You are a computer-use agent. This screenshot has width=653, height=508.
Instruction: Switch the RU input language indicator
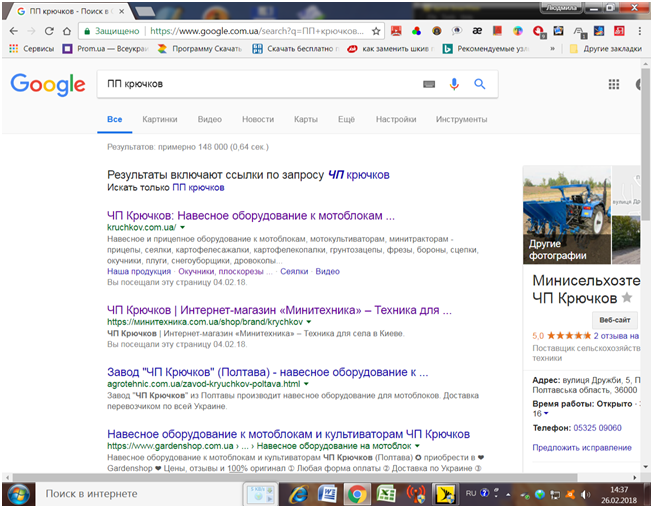[471, 493]
